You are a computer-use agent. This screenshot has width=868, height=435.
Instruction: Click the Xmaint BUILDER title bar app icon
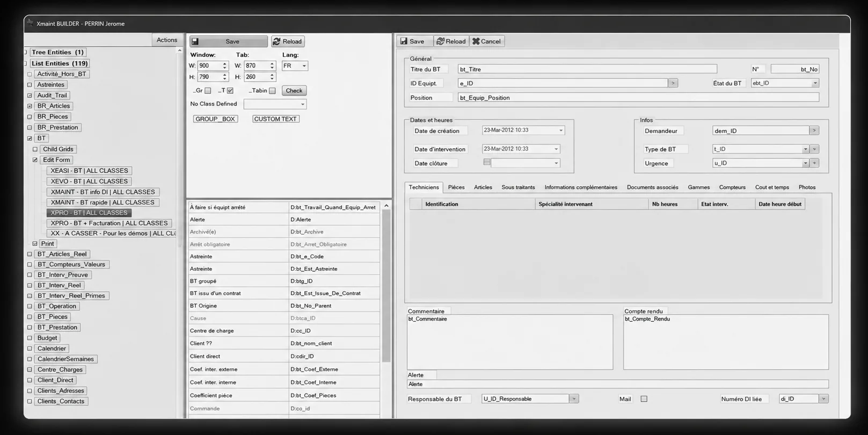pos(30,23)
